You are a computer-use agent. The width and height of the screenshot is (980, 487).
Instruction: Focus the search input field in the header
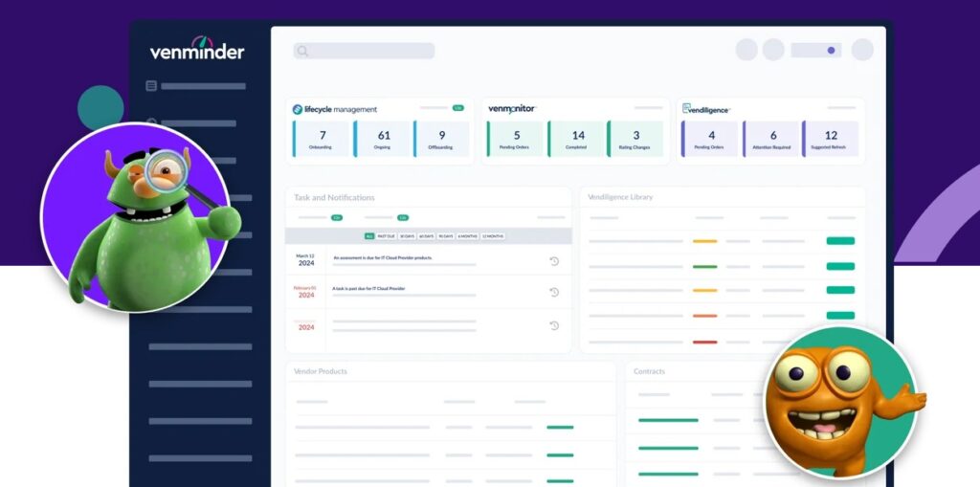point(365,51)
